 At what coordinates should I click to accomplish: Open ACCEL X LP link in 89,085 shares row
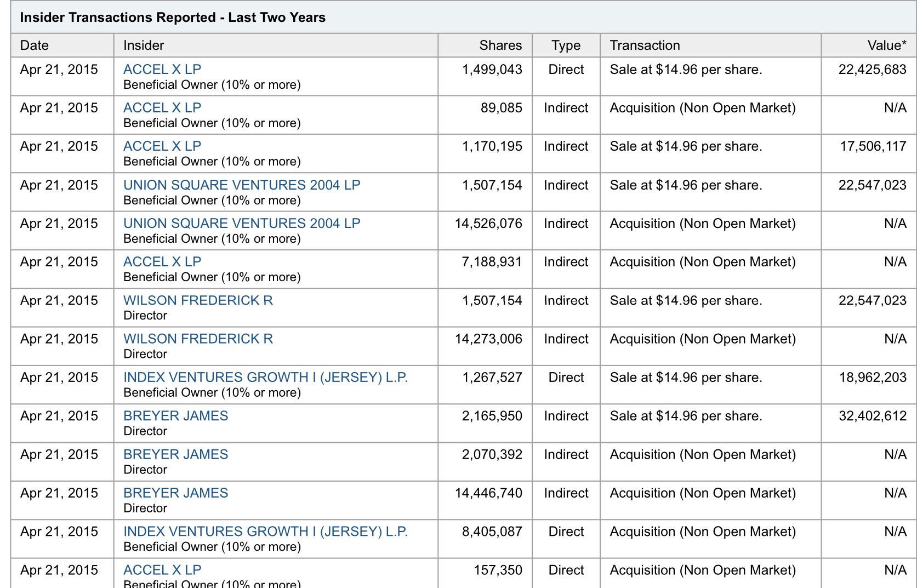162,108
